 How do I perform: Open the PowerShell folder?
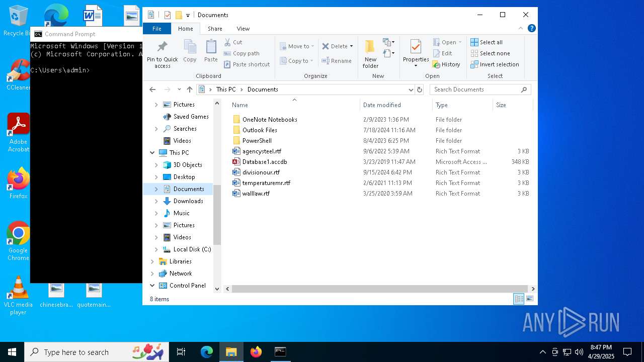tap(257, 141)
